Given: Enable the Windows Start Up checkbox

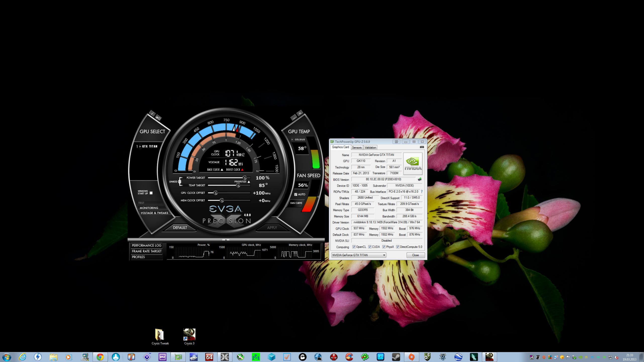Looking at the screenshot, I should coord(151,193).
